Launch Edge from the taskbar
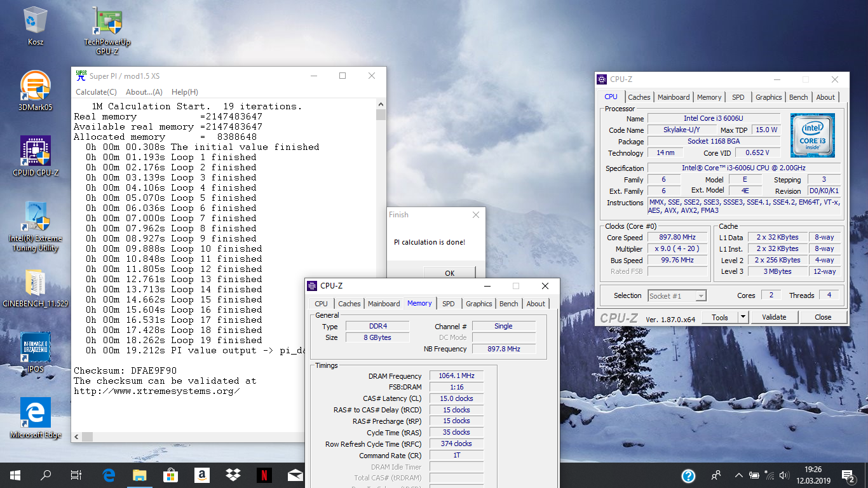868x488 pixels. coord(109,475)
